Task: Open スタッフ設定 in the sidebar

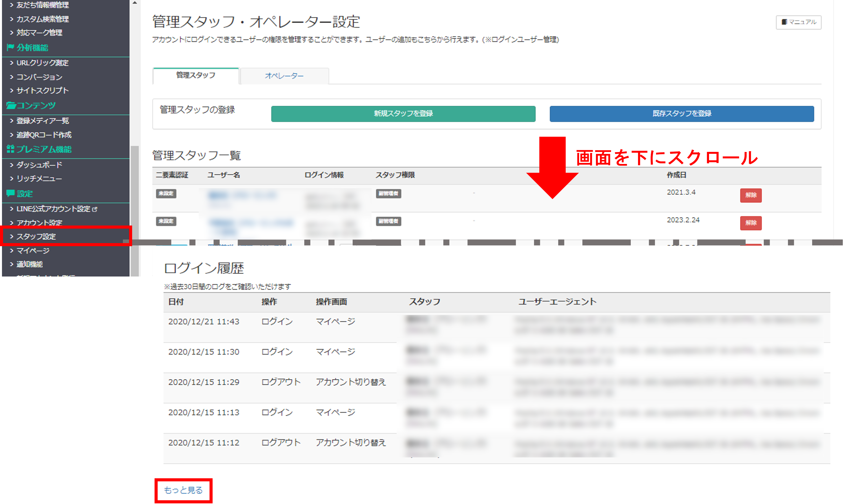Action: coord(36,237)
